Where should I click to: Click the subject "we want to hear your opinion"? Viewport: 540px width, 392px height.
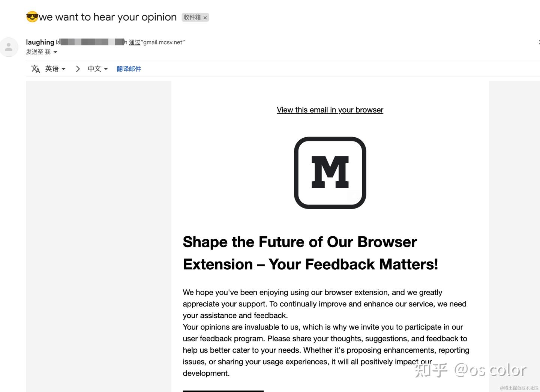point(108,17)
